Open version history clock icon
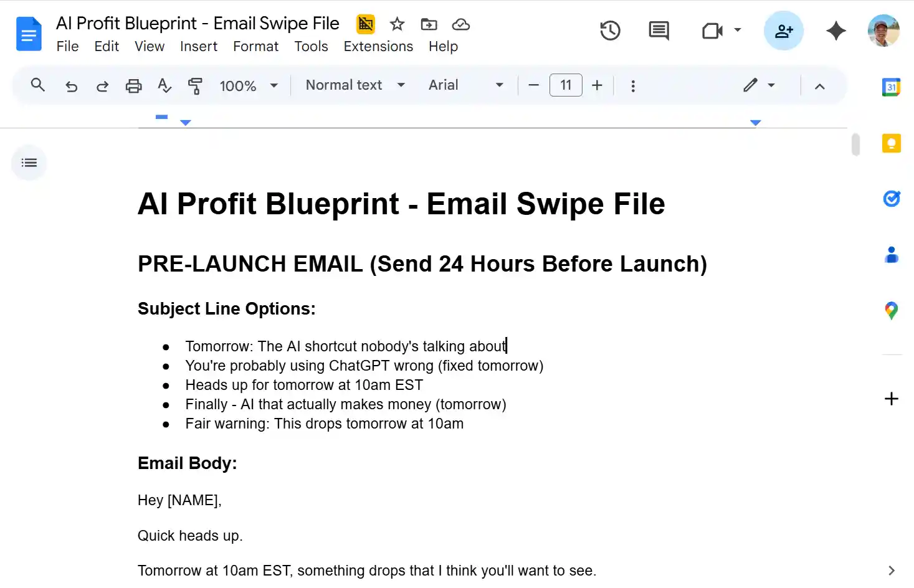The image size is (914, 588). (x=610, y=31)
